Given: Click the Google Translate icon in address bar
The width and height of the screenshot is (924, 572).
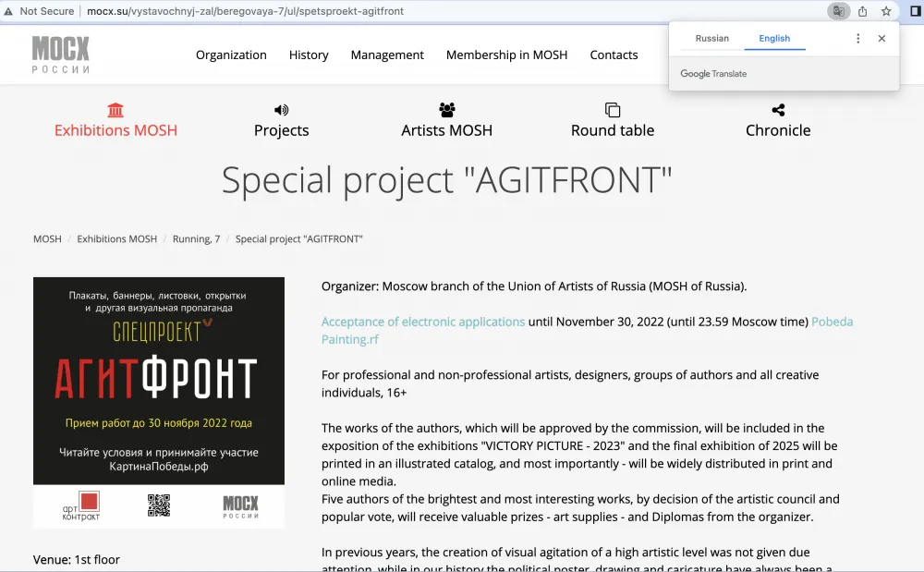Looking at the screenshot, I should click(838, 11).
